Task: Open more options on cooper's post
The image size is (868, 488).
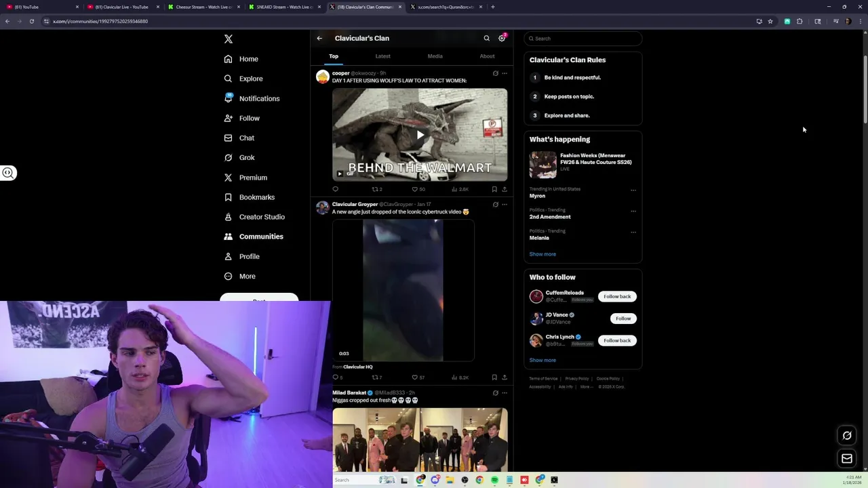Action: 504,73
